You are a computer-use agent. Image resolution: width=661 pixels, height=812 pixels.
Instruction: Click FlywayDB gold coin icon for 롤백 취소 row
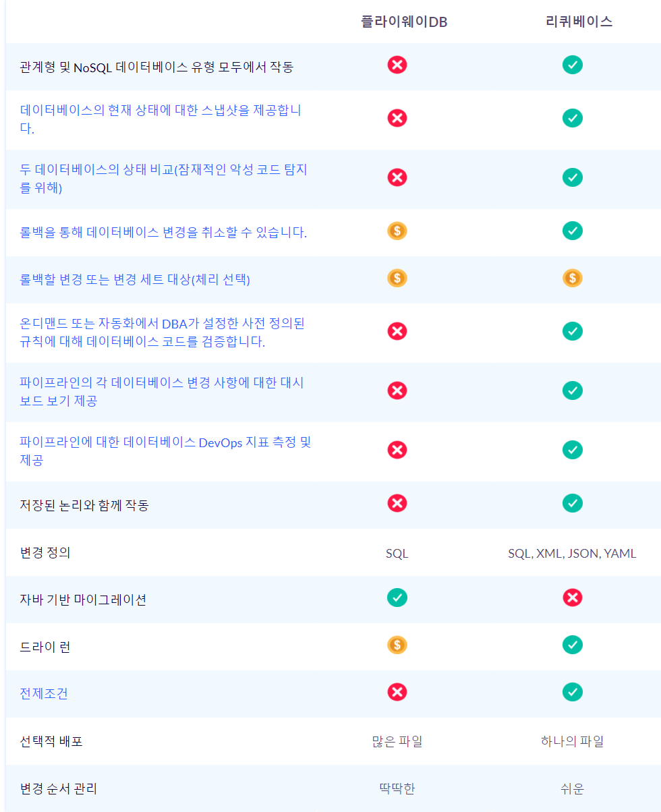(397, 231)
